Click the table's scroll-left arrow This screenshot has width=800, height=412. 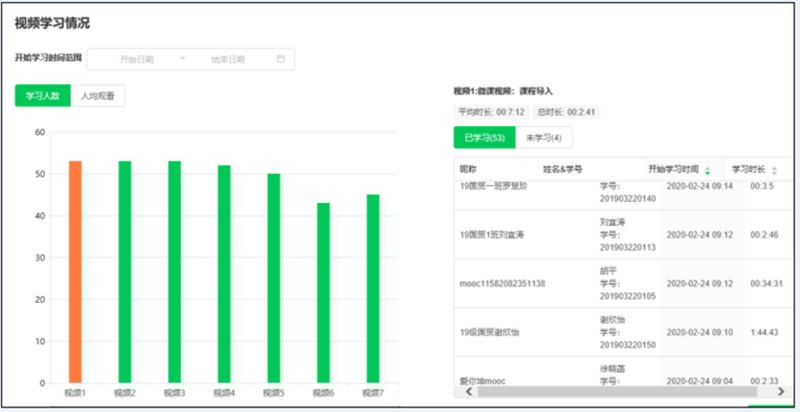(469, 391)
